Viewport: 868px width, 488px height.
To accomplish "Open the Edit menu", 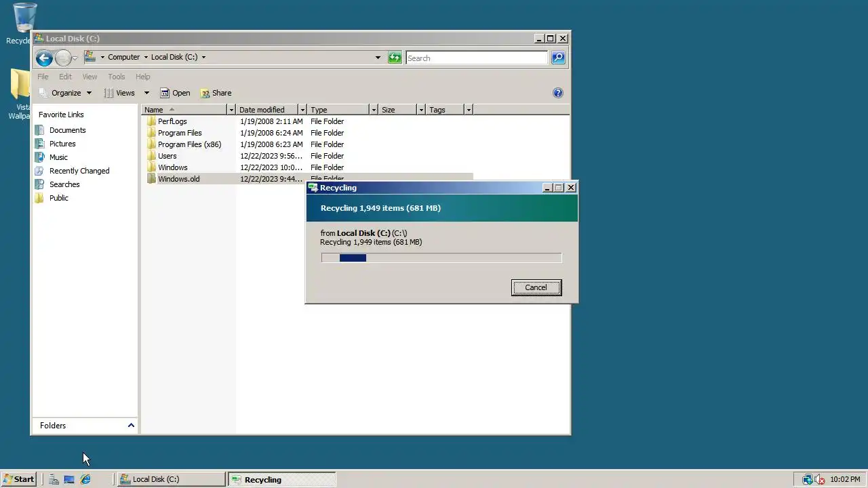I will click(65, 77).
